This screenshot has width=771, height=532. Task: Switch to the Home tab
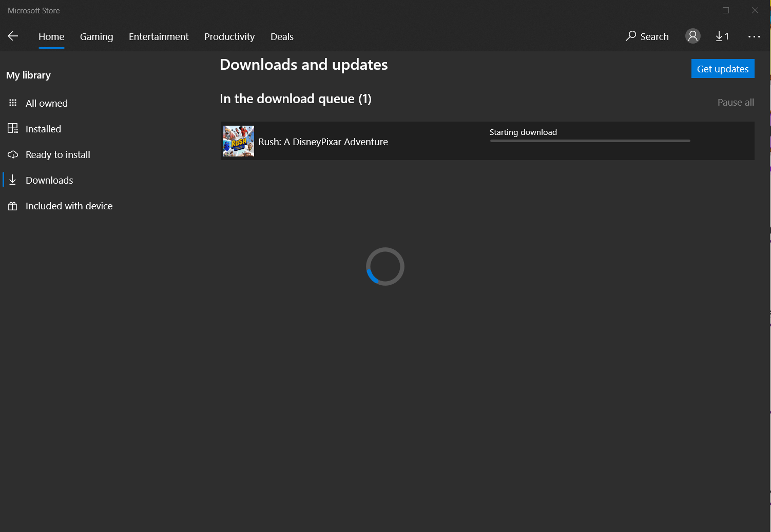(51, 37)
